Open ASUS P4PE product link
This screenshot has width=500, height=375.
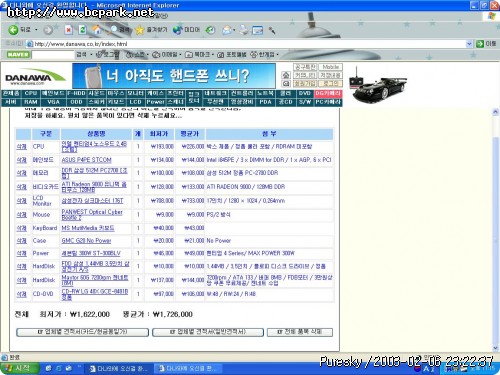pyautogui.click(x=87, y=160)
